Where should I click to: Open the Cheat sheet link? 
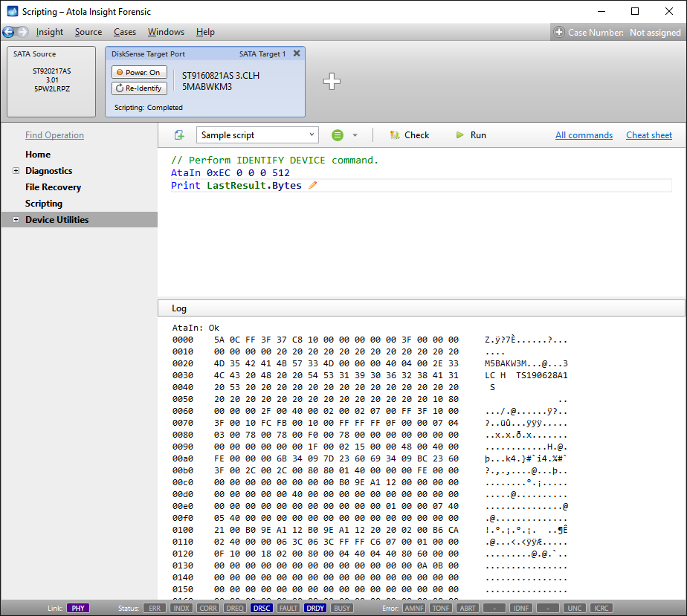pos(649,135)
